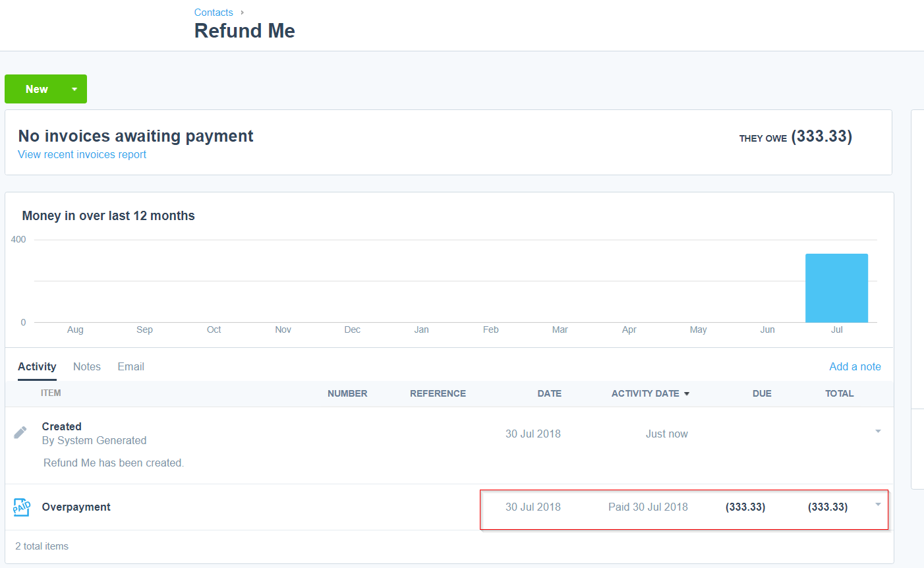
Task: Sort by the Number column header
Action: [x=347, y=394]
